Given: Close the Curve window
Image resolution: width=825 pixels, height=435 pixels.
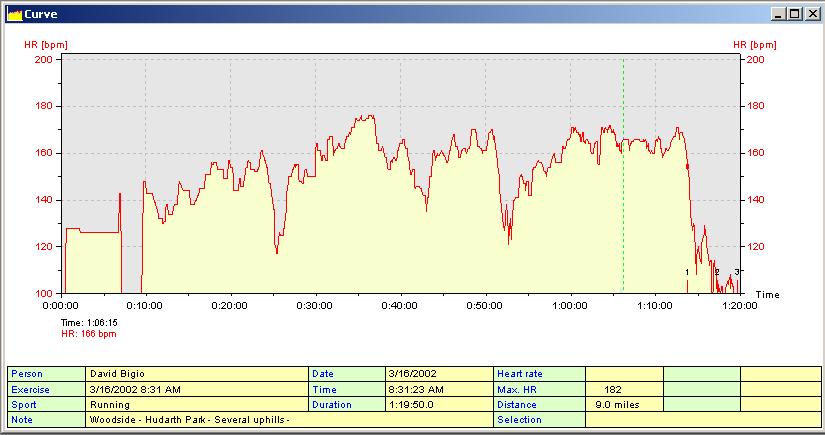Looking at the screenshot, I should (x=811, y=14).
